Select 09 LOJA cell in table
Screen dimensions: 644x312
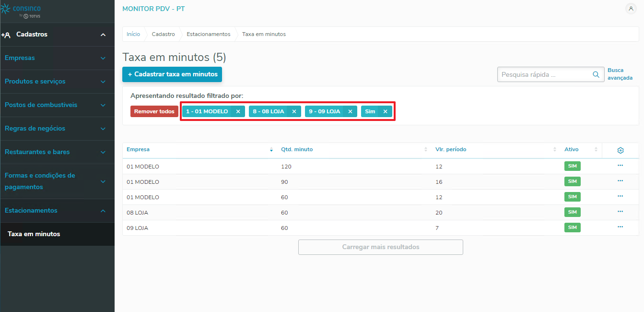137,228
